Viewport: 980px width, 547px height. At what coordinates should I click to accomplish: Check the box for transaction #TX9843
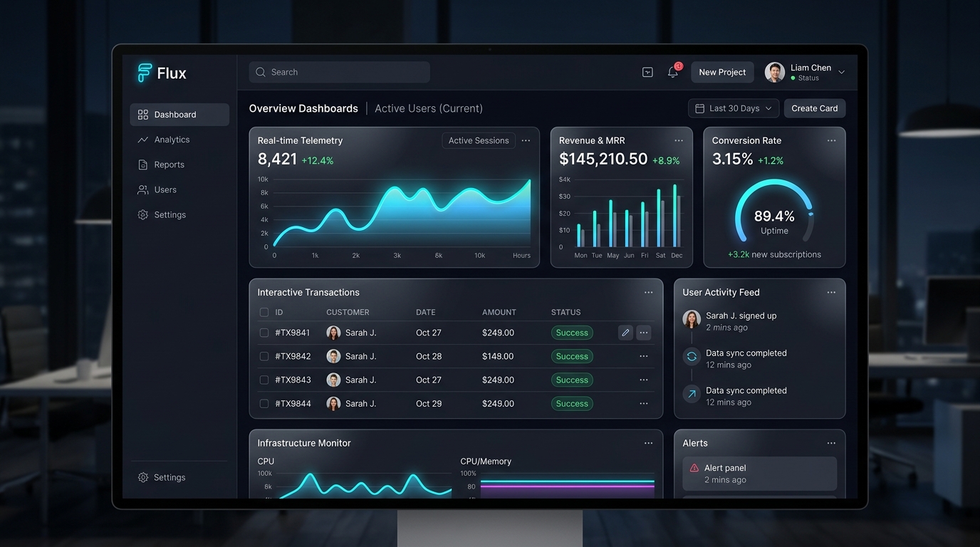point(264,380)
